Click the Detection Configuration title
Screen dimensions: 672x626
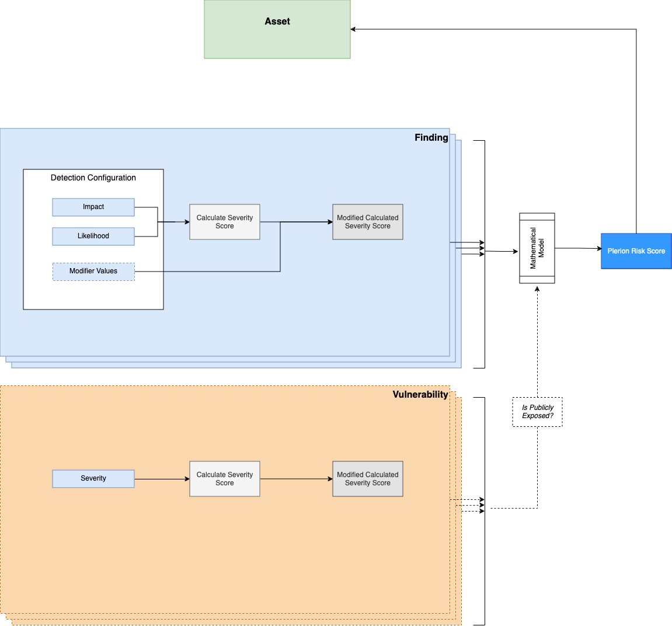(x=93, y=178)
